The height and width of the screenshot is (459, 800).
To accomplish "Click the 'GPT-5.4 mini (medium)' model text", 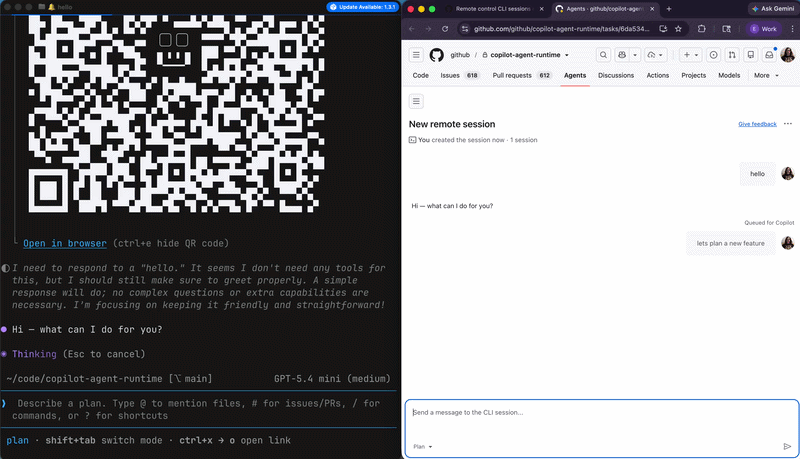I will (x=332, y=378).
